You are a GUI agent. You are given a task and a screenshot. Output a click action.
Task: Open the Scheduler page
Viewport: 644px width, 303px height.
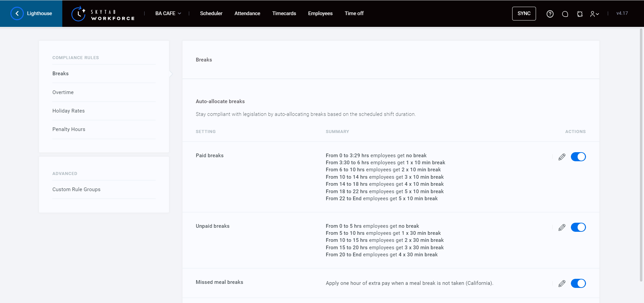click(x=211, y=13)
